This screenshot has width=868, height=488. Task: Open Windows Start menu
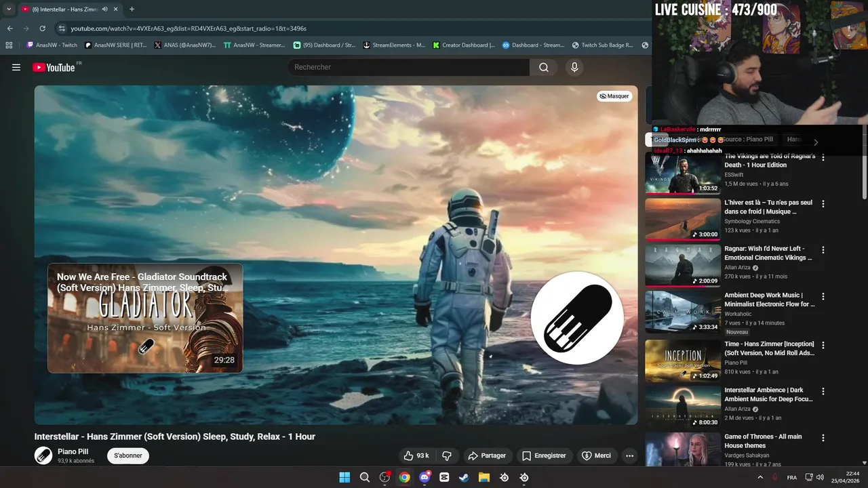coord(344,477)
